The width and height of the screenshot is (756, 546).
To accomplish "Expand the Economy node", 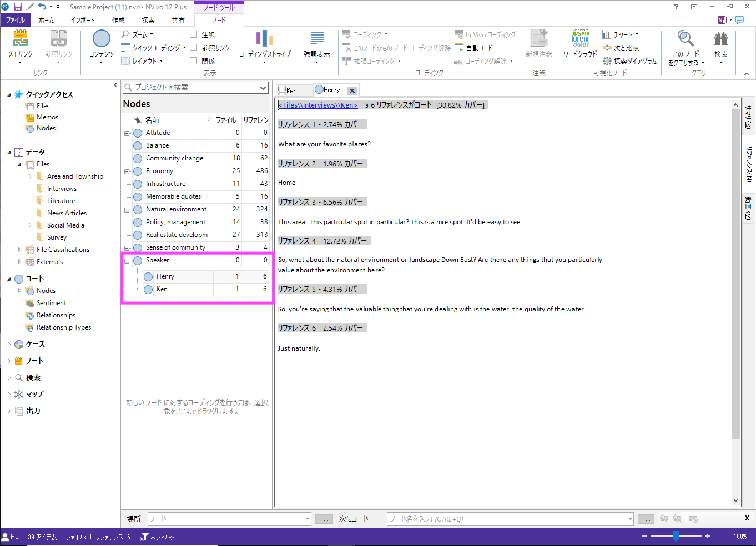I will [127, 171].
